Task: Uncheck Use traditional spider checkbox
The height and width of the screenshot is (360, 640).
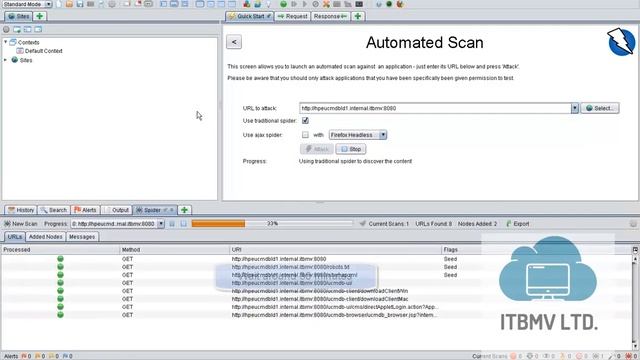Action: click(305, 120)
